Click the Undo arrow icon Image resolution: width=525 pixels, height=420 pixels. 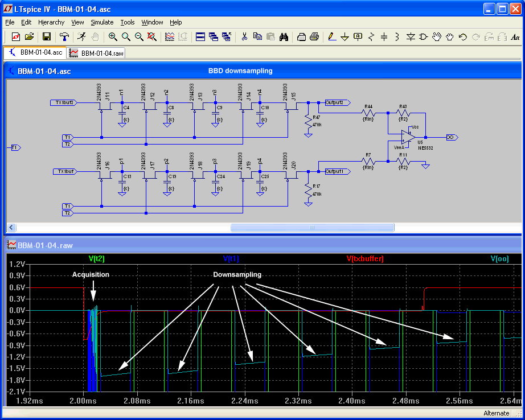[x=462, y=37]
